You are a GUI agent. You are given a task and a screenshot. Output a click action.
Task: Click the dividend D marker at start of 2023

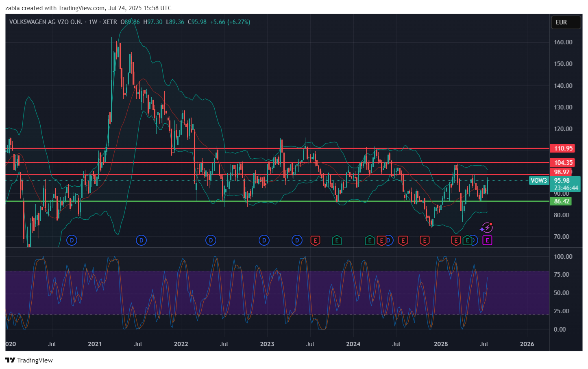pyautogui.click(x=264, y=240)
